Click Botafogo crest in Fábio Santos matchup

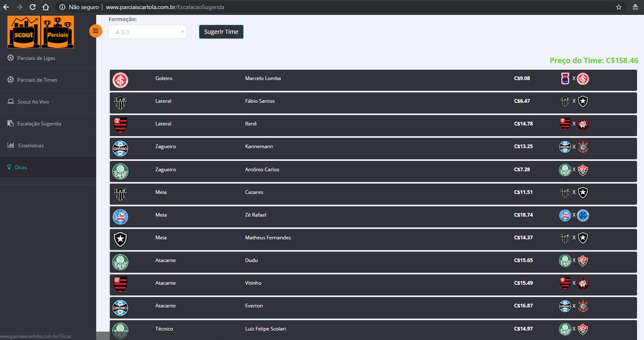583,101
